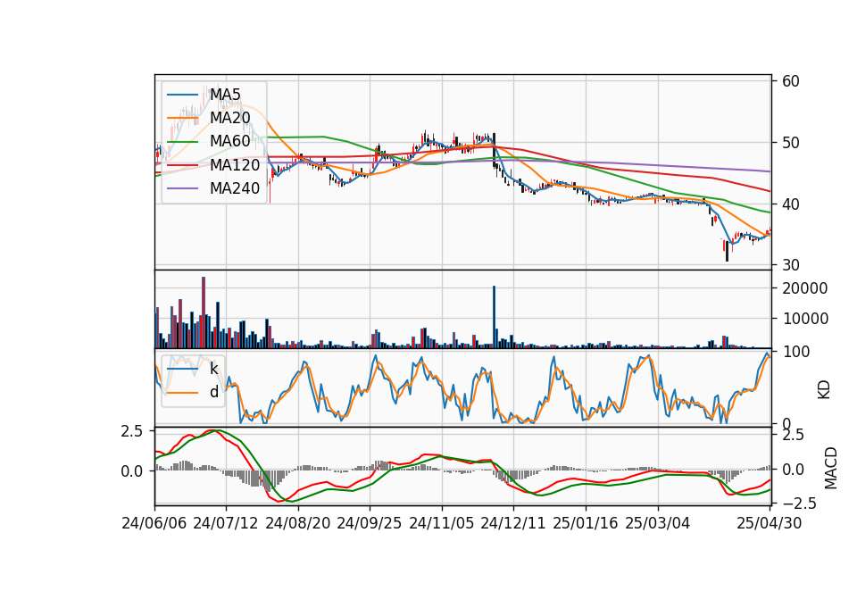Select price axis tick 60
The image size is (857, 616).
coord(791,81)
